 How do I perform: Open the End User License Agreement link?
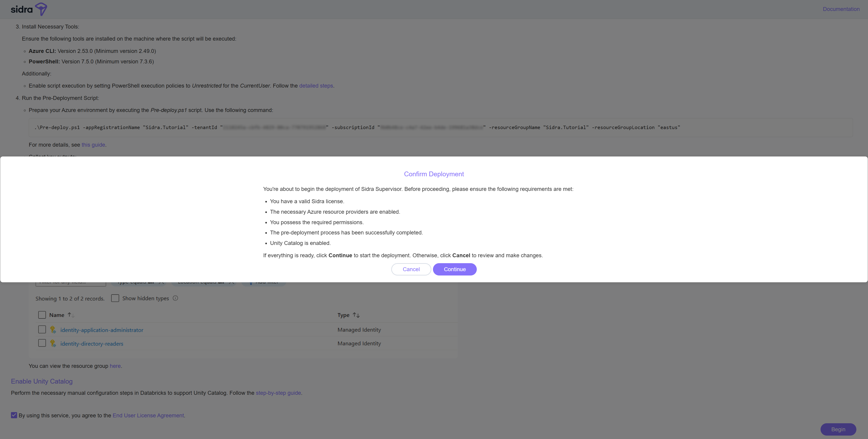pyautogui.click(x=148, y=416)
